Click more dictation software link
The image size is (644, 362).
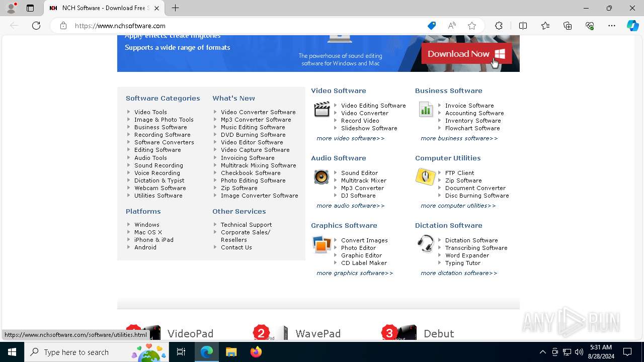(x=459, y=273)
